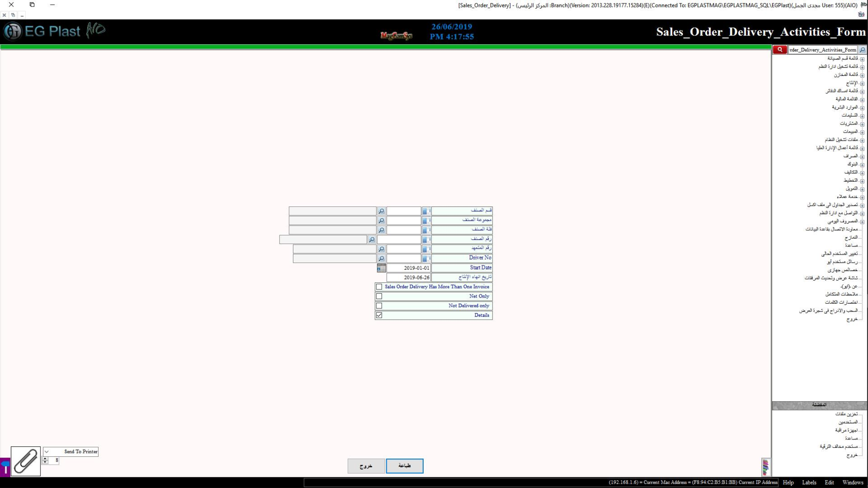The width and height of the screenshot is (868, 488).
Task: Open lookup for فئة الصنف row
Action: [381, 230]
